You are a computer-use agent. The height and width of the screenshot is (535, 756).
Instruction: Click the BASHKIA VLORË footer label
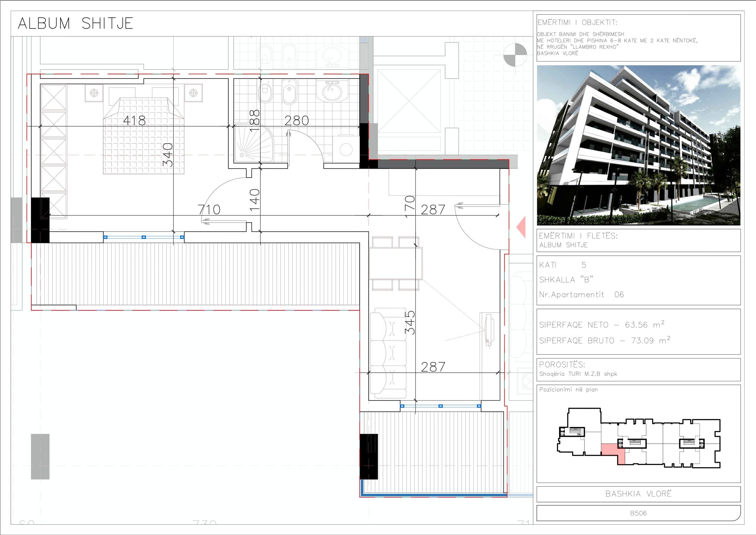point(638,494)
